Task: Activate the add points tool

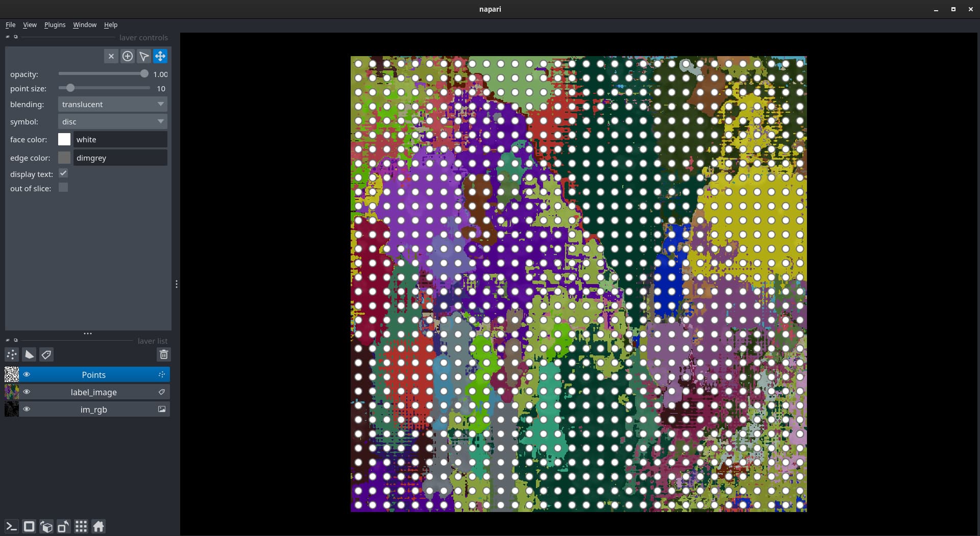Action: point(128,56)
